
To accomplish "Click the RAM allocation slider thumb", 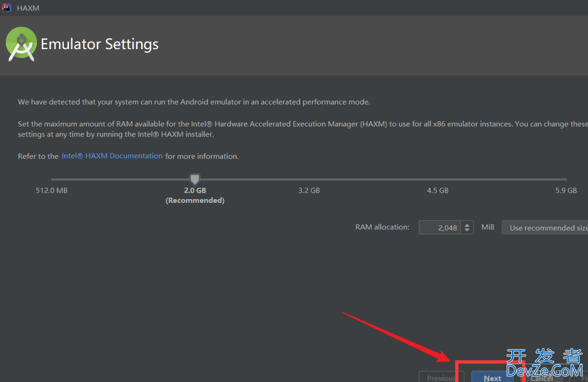I will click(195, 179).
